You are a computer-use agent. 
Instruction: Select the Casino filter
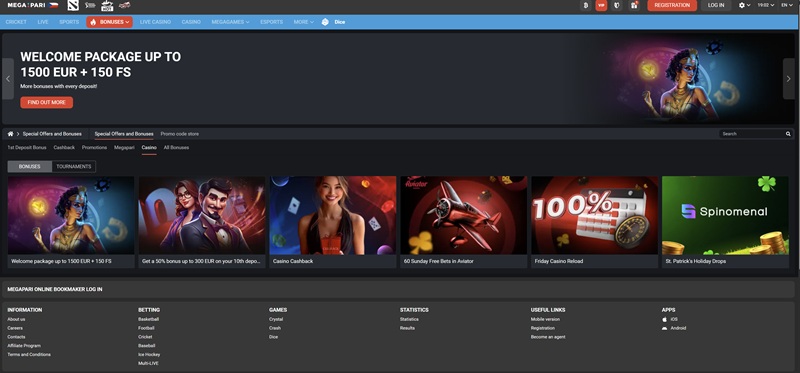click(x=149, y=147)
